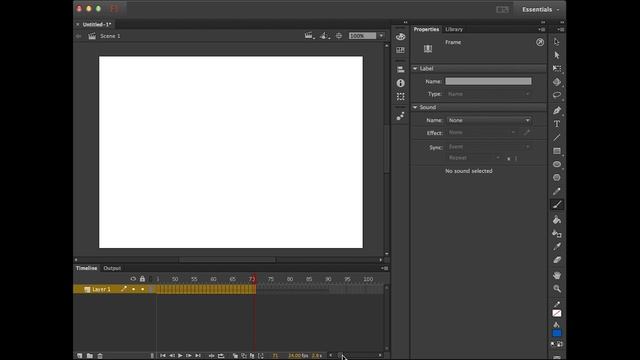Select the Rectangle tool

[x=557, y=151]
